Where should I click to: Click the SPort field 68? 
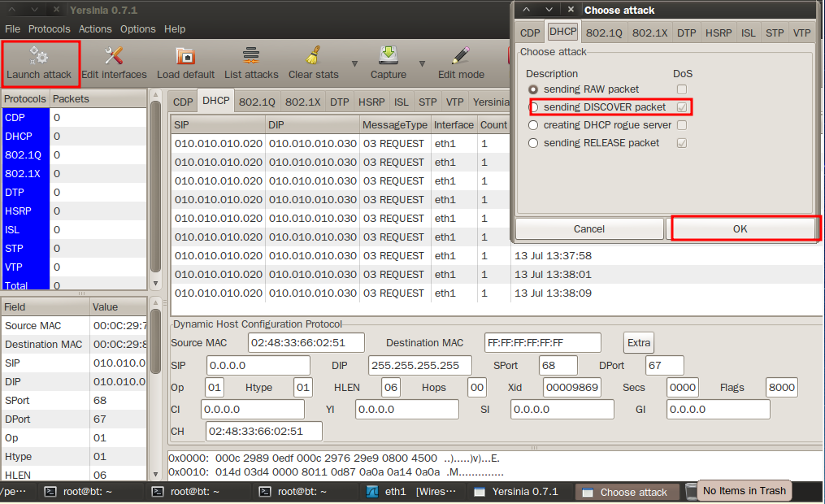[558, 365]
